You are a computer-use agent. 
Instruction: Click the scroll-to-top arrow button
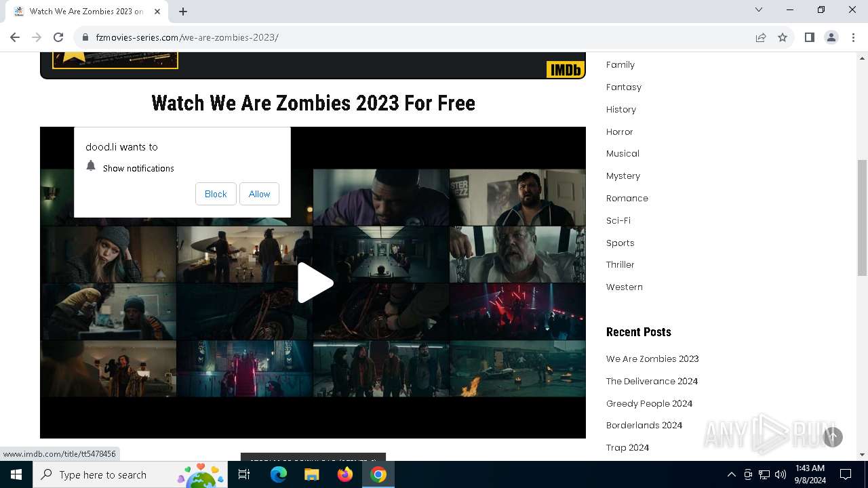click(833, 437)
